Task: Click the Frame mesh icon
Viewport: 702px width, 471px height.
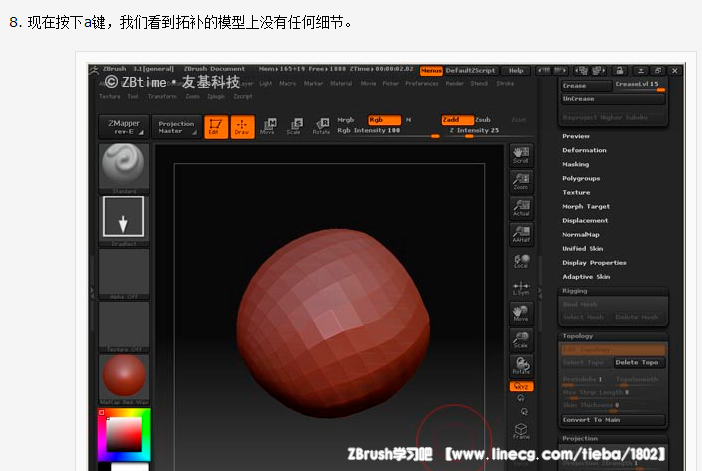Action: point(521,431)
